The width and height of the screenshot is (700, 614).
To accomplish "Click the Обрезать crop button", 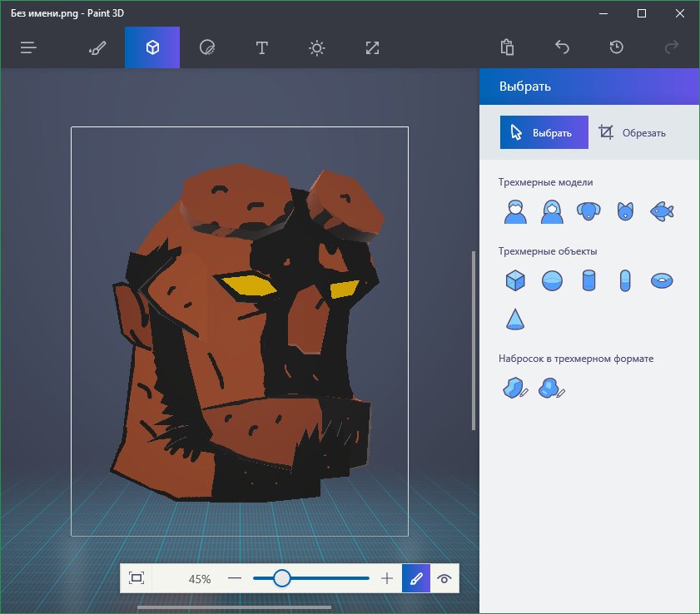I will tap(633, 132).
